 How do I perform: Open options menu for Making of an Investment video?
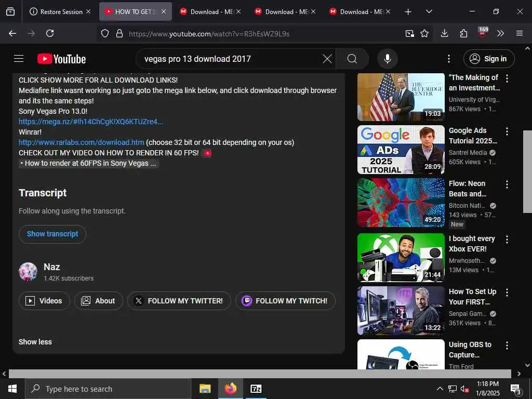[507, 78]
